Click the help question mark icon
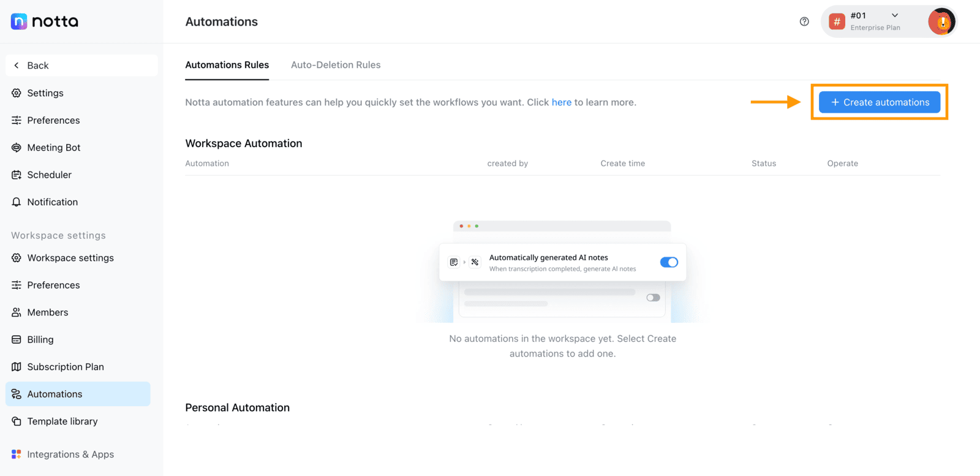Viewport: 980px width, 476px height. 804,21
